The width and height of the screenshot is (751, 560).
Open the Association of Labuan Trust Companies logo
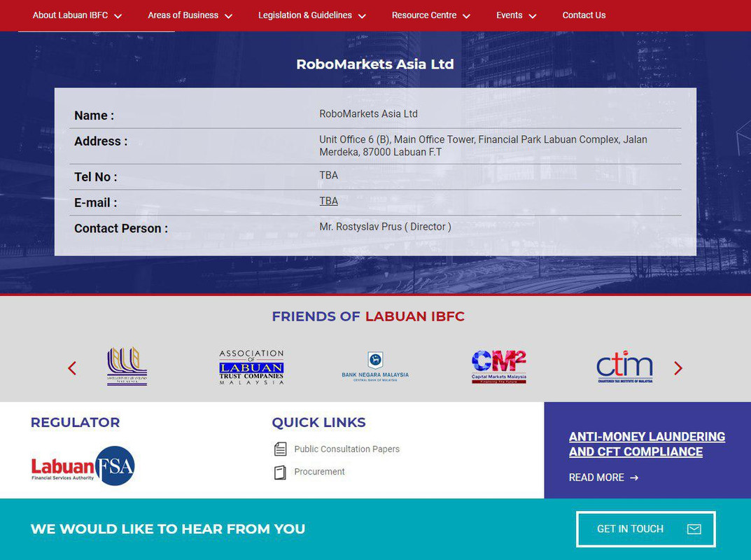pyautogui.click(x=251, y=367)
